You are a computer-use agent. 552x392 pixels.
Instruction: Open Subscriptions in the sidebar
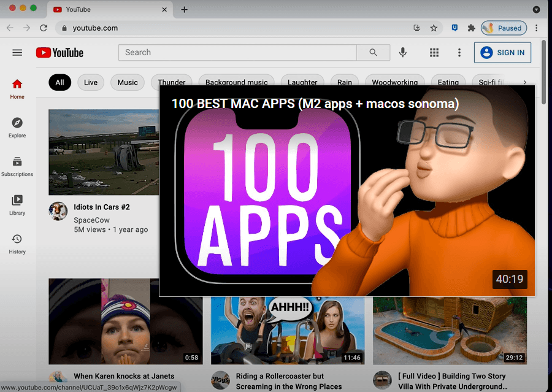coord(17,166)
